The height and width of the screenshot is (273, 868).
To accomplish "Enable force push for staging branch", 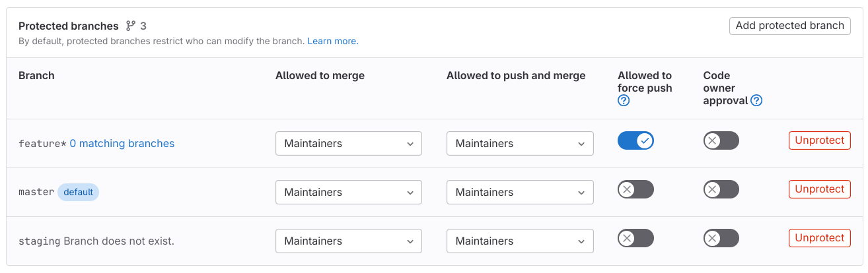I will pyautogui.click(x=635, y=238).
